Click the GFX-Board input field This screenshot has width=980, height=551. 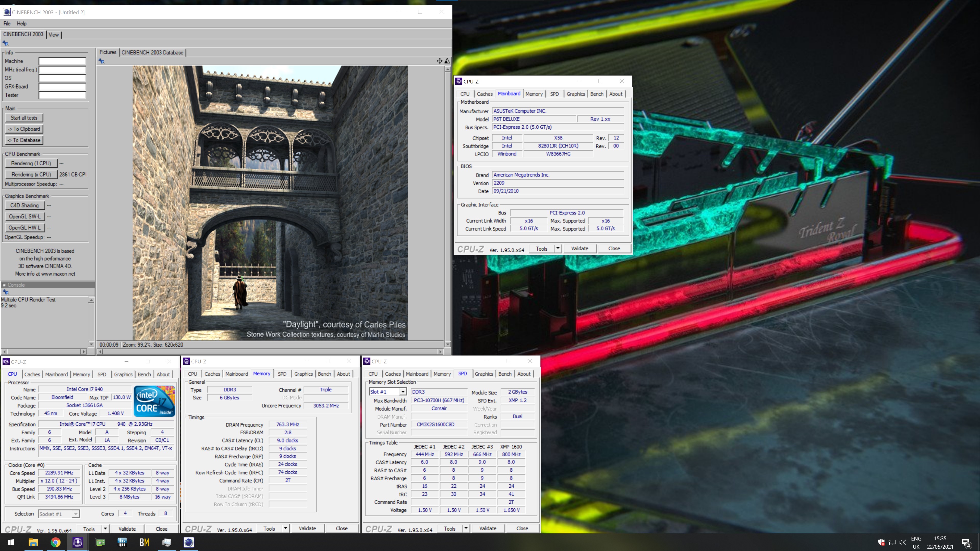[62, 87]
